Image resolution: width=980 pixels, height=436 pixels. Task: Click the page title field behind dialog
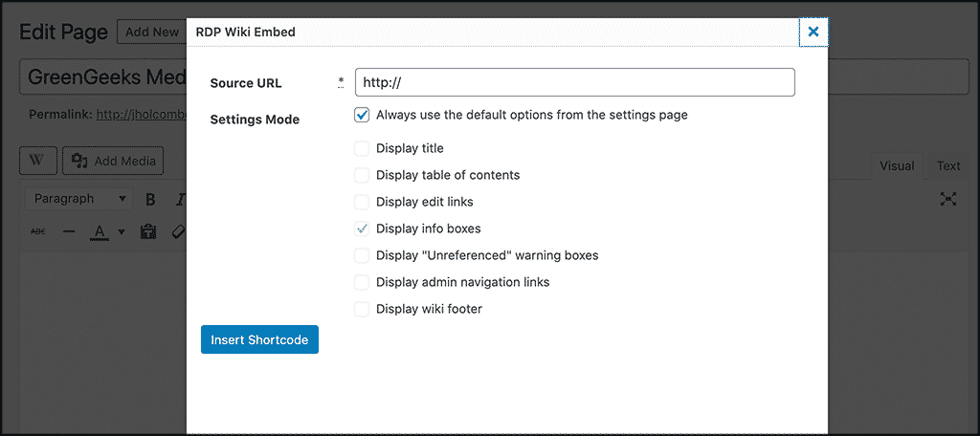103,76
